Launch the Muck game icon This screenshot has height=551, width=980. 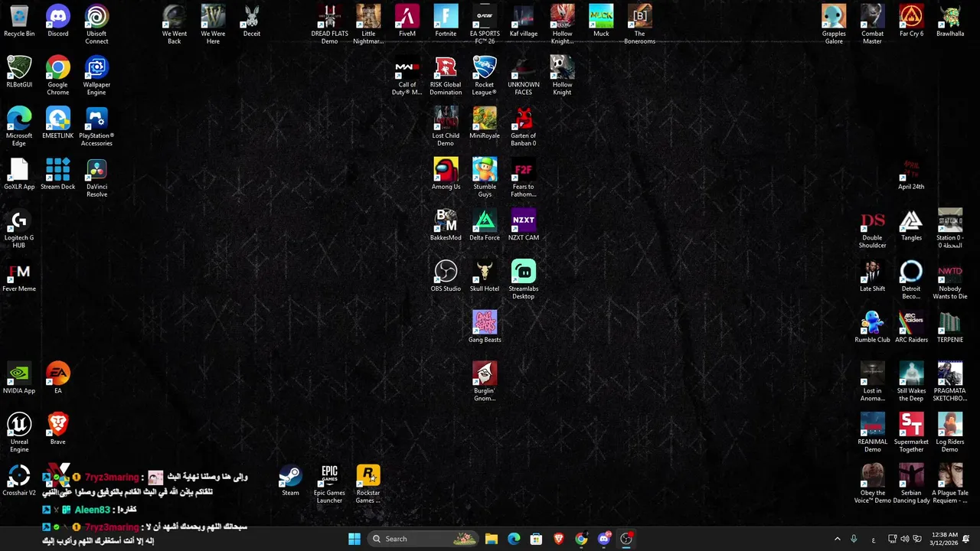pos(601,21)
